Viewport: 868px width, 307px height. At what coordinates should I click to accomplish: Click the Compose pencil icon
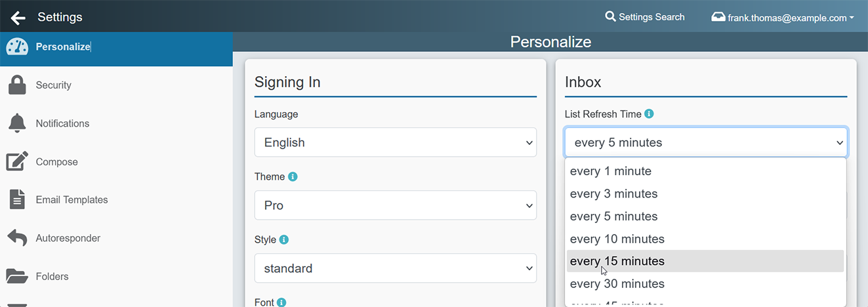click(17, 161)
